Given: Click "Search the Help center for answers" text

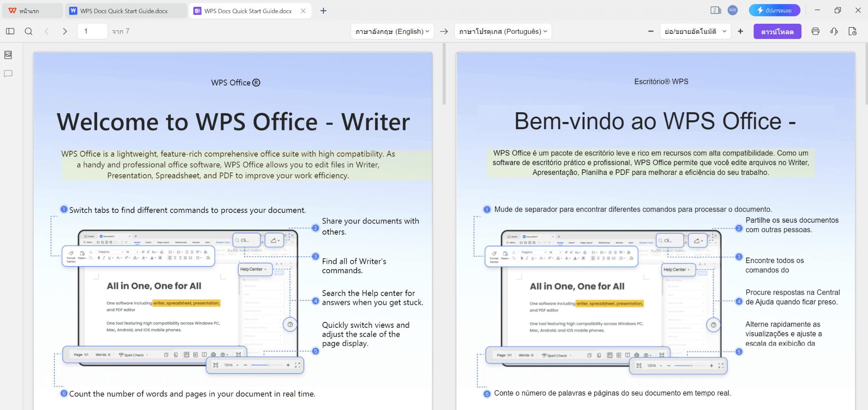Looking at the screenshot, I should click(373, 298).
